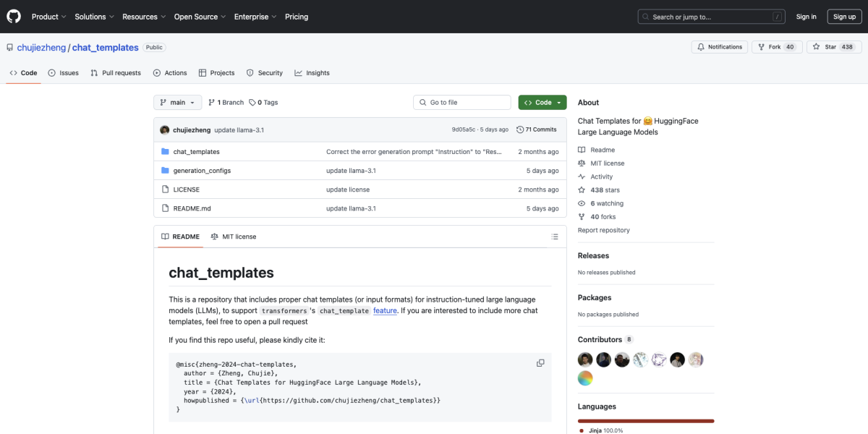Open the Insights tab graph icon
The image size is (868, 434).
(x=299, y=73)
